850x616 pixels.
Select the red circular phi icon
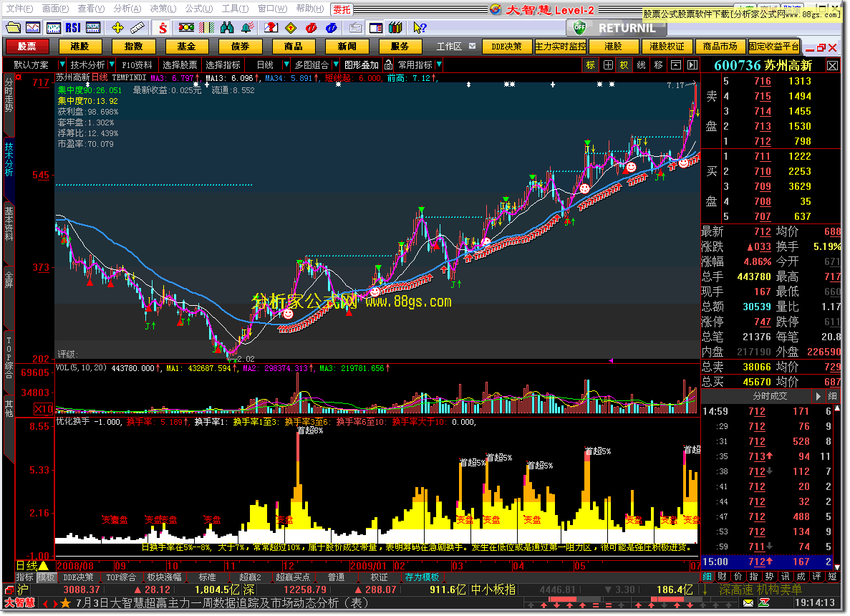coord(311,27)
